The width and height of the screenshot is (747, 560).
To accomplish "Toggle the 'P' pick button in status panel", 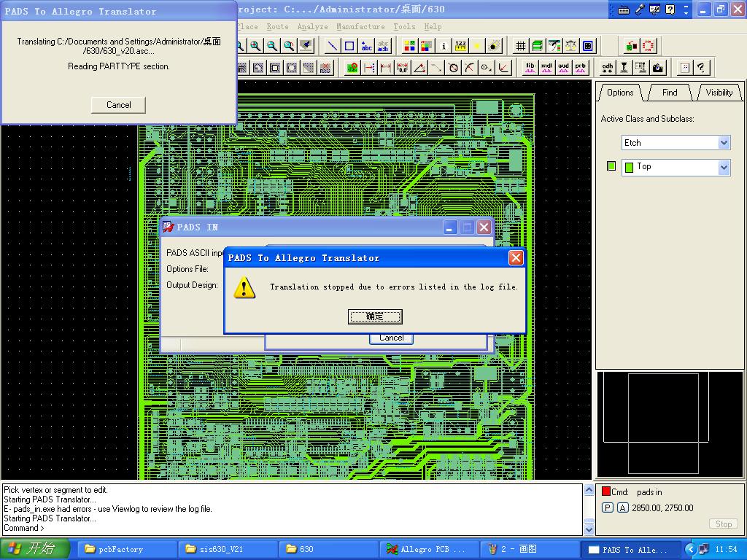I will 607,508.
